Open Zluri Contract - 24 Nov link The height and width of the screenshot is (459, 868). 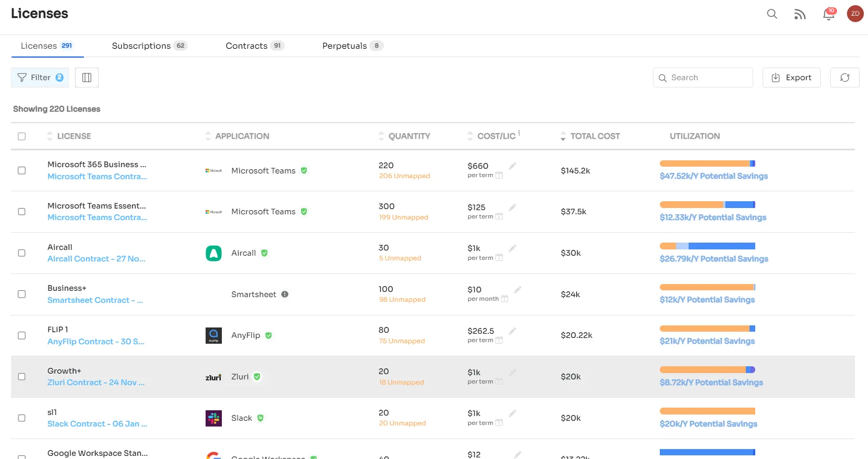(96, 382)
